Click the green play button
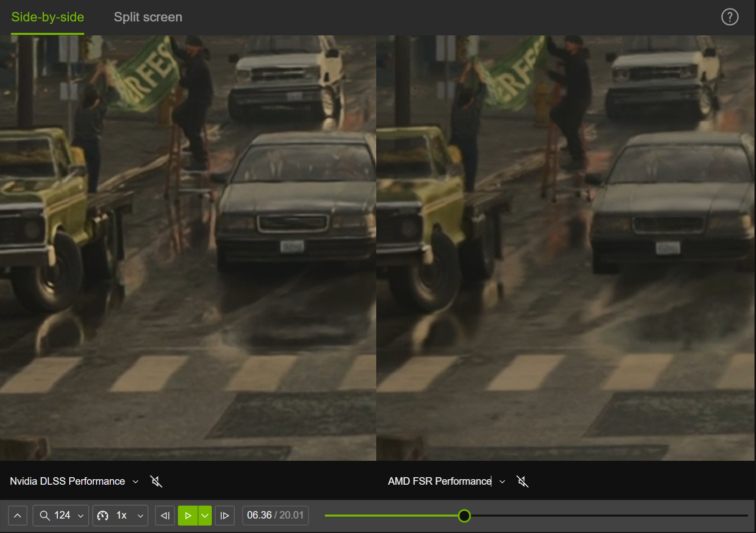This screenshot has width=756, height=533. pos(188,516)
